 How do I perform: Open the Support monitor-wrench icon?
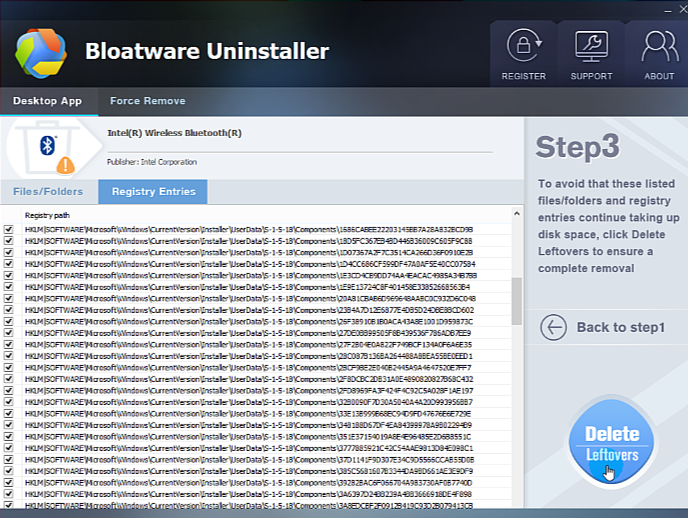click(x=591, y=46)
